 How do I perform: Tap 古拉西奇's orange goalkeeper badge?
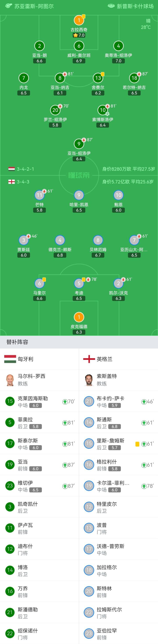(79, 20)
